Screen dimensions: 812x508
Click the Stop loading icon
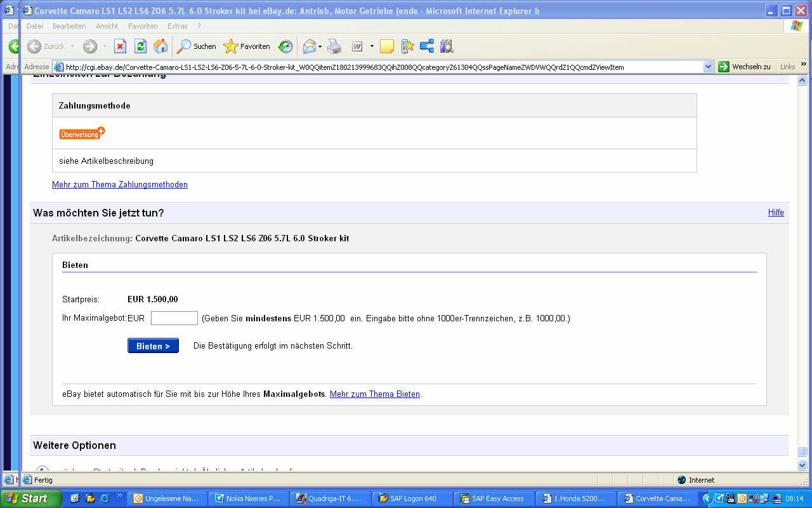(x=120, y=46)
